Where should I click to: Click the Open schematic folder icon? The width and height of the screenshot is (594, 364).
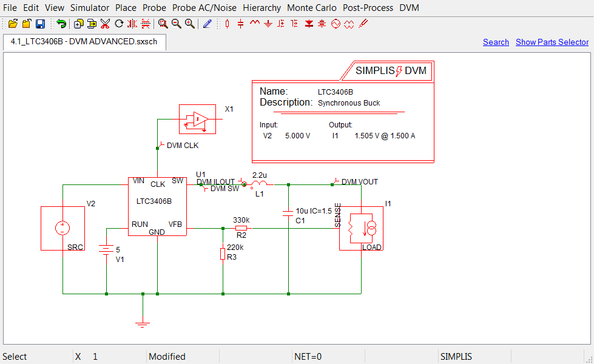13,24
